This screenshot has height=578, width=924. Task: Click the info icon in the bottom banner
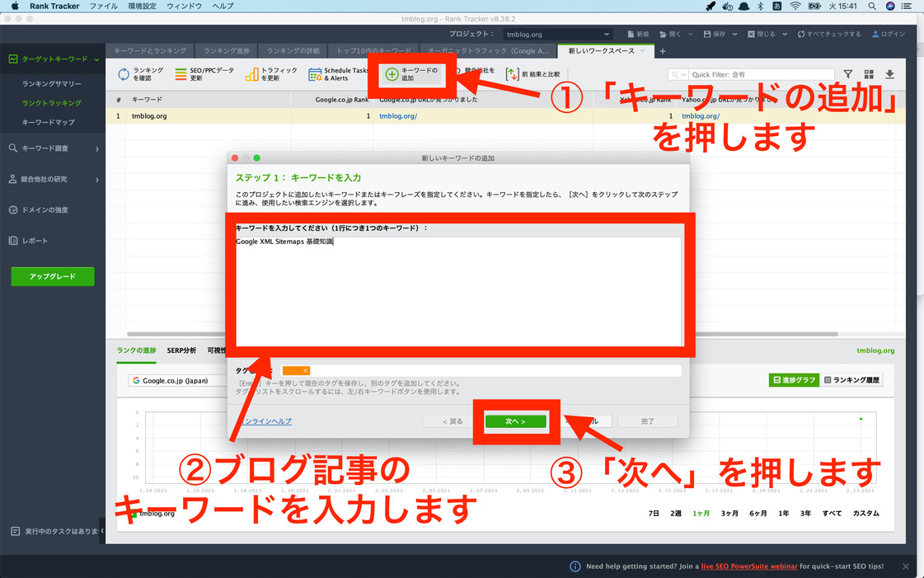pyautogui.click(x=575, y=566)
